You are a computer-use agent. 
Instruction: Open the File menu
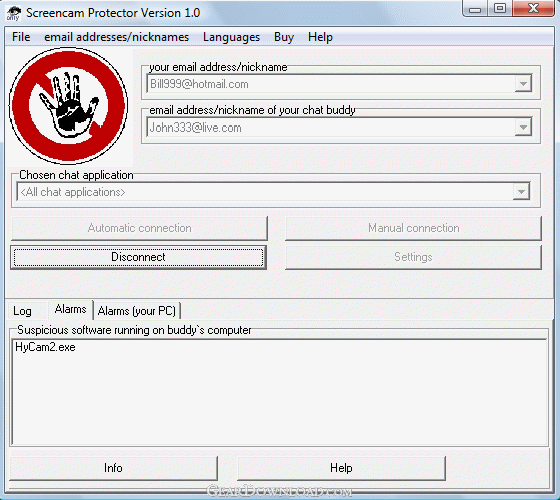coord(21,37)
